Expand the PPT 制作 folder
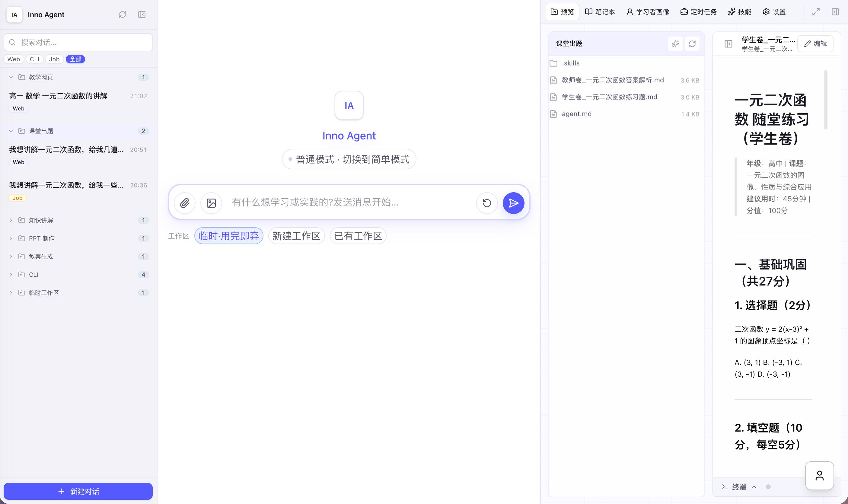This screenshot has height=504, width=848. pos(78,238)
